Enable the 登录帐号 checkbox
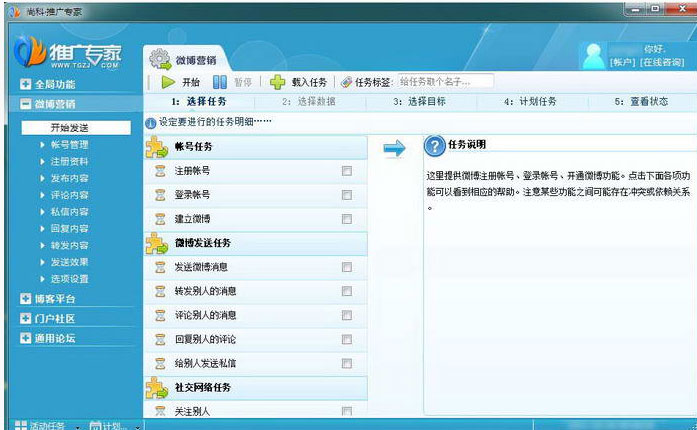 (347, 195)
